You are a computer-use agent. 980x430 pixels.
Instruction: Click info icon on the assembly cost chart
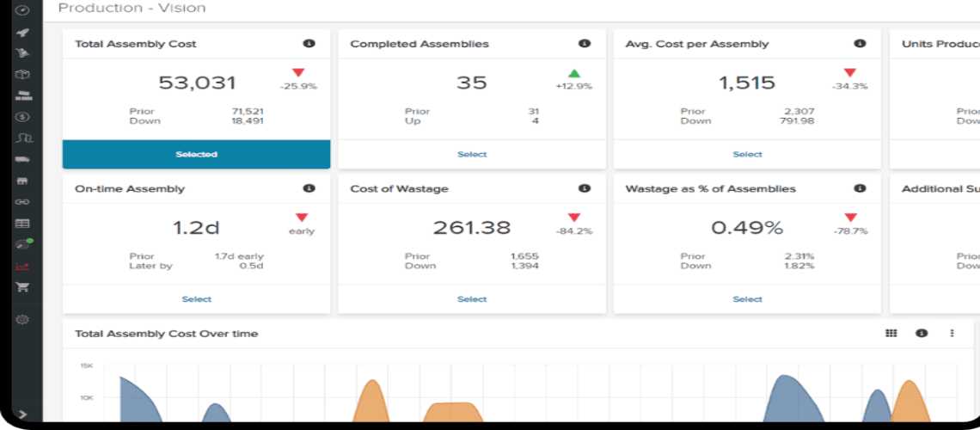922,333
